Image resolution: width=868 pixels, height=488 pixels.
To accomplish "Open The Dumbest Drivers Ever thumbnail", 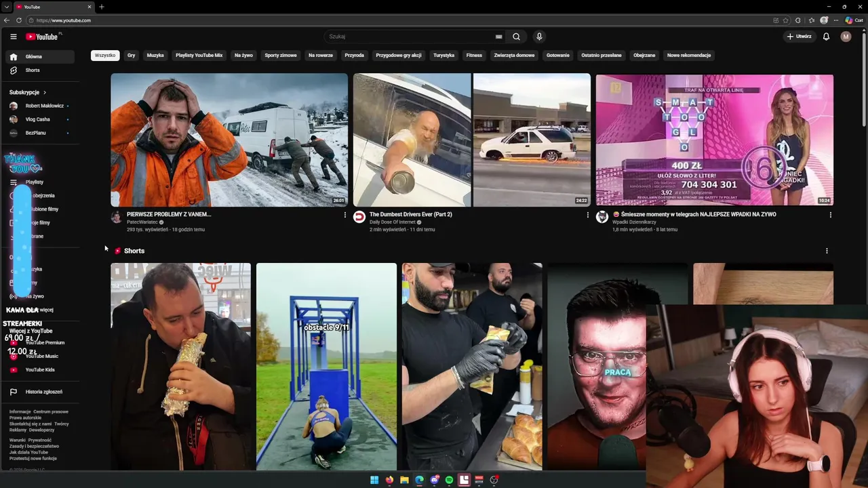I will click(x=472, y=140).
